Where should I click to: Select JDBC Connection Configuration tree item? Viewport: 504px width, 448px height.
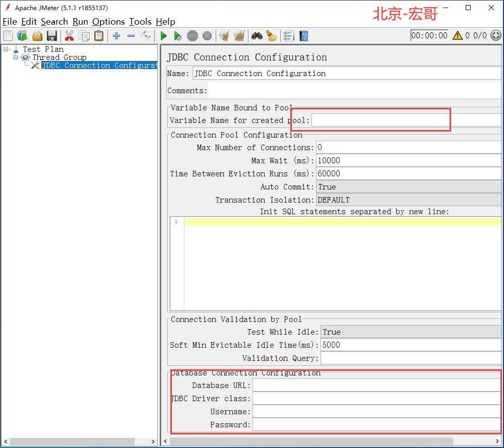coord(99,65)
